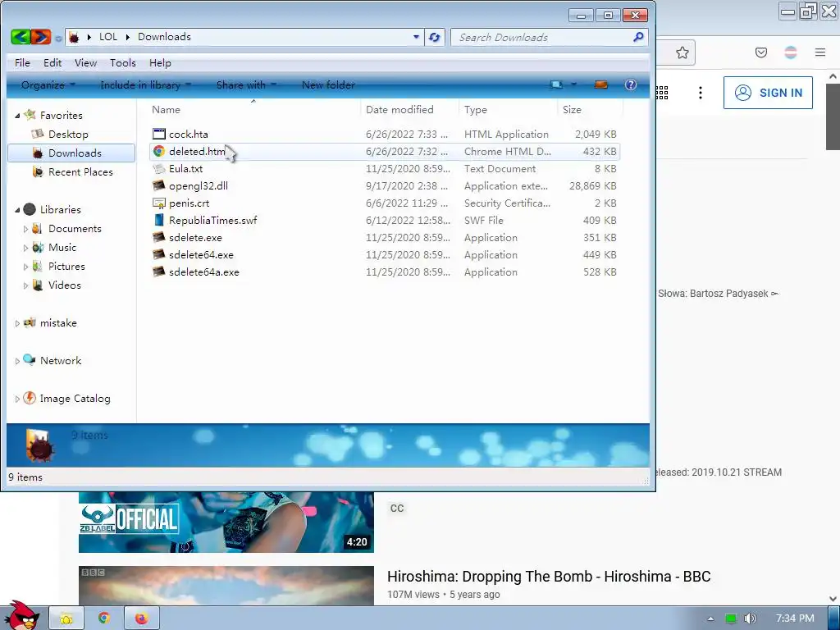Open the volume control in system tray
Screen dimensions: 840x630
point(751,619)
